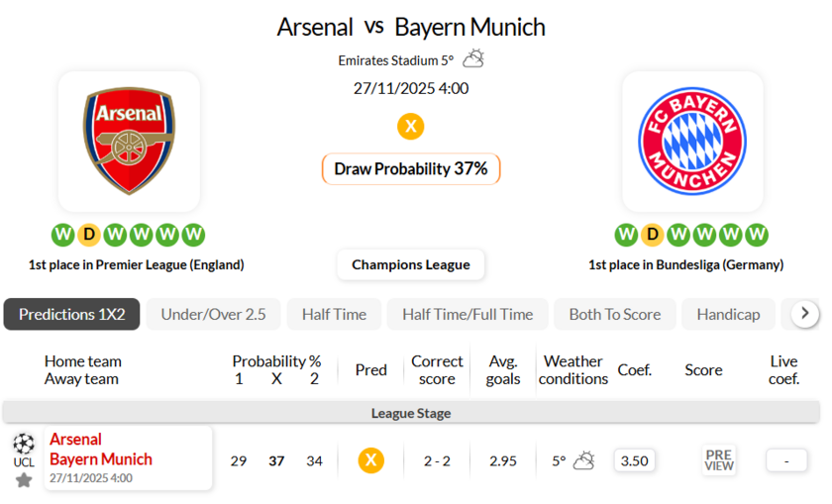Open the Both To Score tab

614,314
